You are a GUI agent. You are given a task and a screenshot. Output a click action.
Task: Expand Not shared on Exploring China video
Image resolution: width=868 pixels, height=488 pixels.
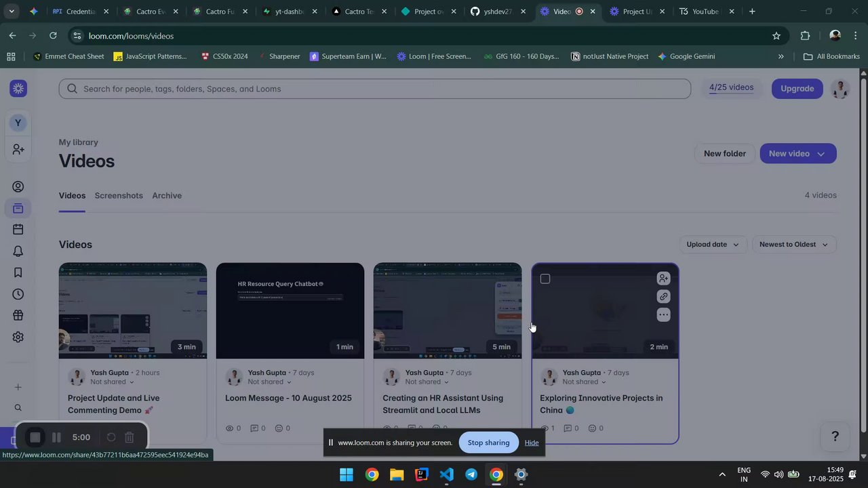click(x=585, y=382)
